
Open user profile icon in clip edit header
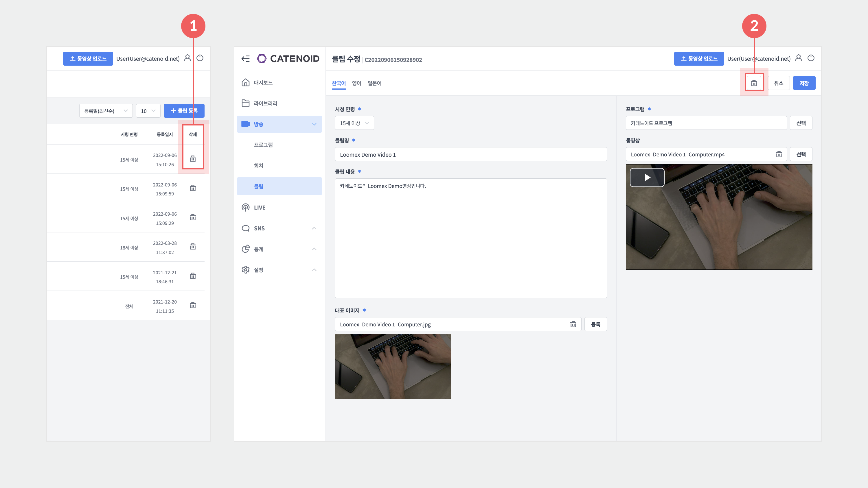click(x=798, y=58)
